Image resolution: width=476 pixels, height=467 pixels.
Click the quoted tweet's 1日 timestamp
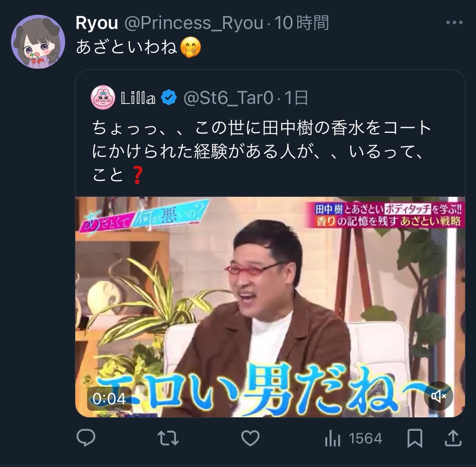coord(296,98)
